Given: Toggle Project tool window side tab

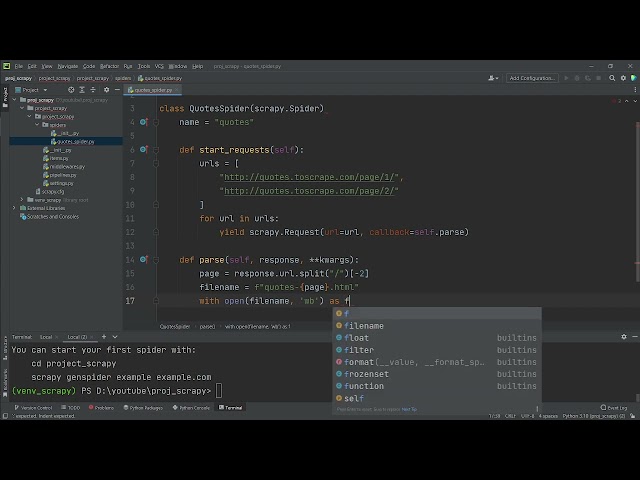Looking at the screenshot, I should 5,97.
